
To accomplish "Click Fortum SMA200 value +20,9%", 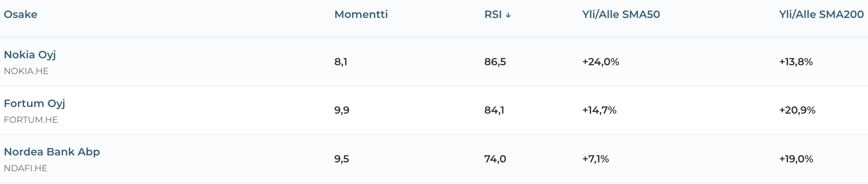I will point(797,110).
